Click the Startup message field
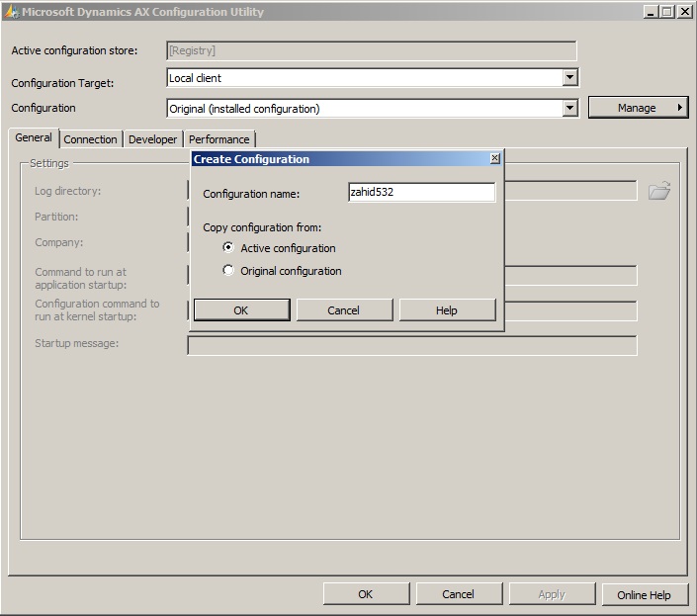The height and width of the screenshot is (616, 697). (x=412, y=345)
